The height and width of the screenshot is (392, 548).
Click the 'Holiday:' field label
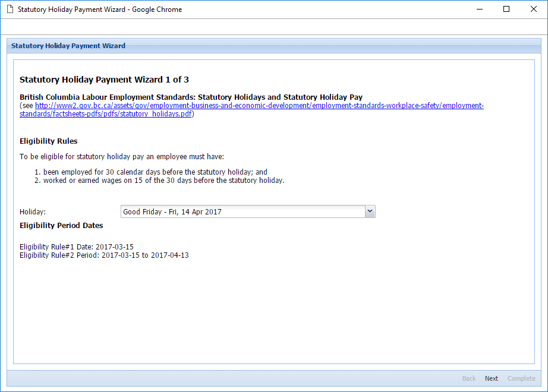pos(33,212)
